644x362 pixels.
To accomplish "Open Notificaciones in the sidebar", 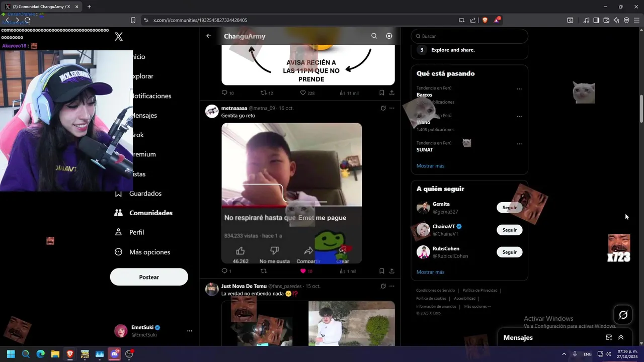I will click(151, 96).
